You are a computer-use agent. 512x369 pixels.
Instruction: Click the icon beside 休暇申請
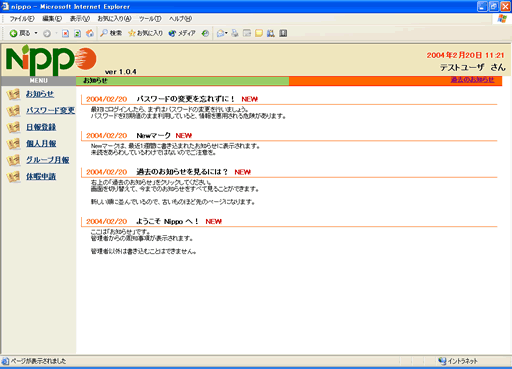point(13,177)
